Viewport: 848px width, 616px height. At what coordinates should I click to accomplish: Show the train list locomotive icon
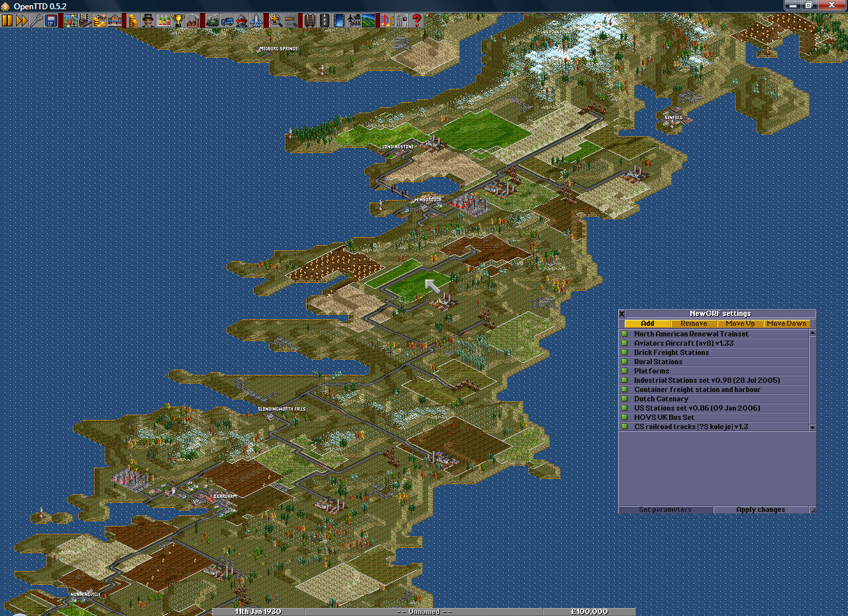coord(212,21)
